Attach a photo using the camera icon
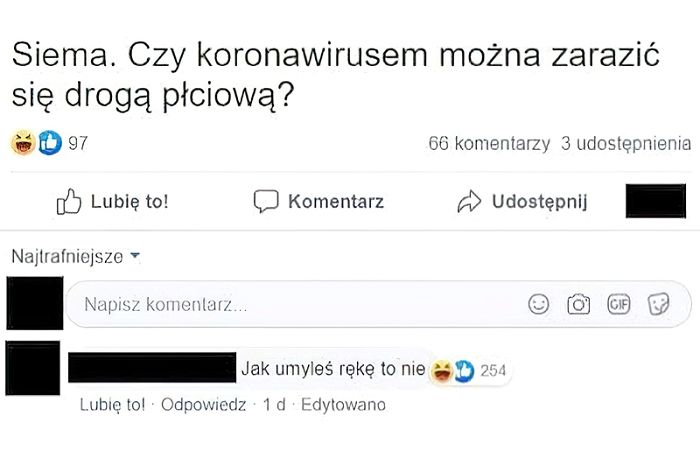The height and width of the screenshot is (468, 700). tap(578, 305)
